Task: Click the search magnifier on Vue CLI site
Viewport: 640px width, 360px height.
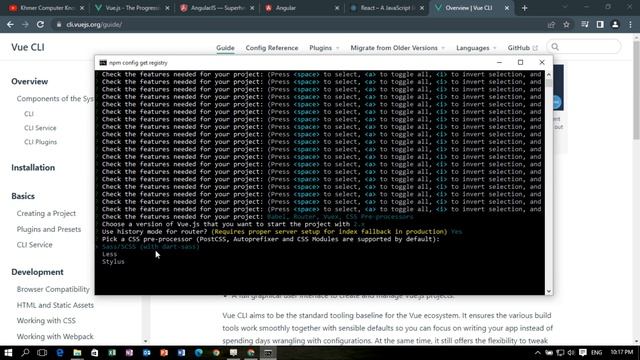Action: pyautogui.click(x=555, y=47)
